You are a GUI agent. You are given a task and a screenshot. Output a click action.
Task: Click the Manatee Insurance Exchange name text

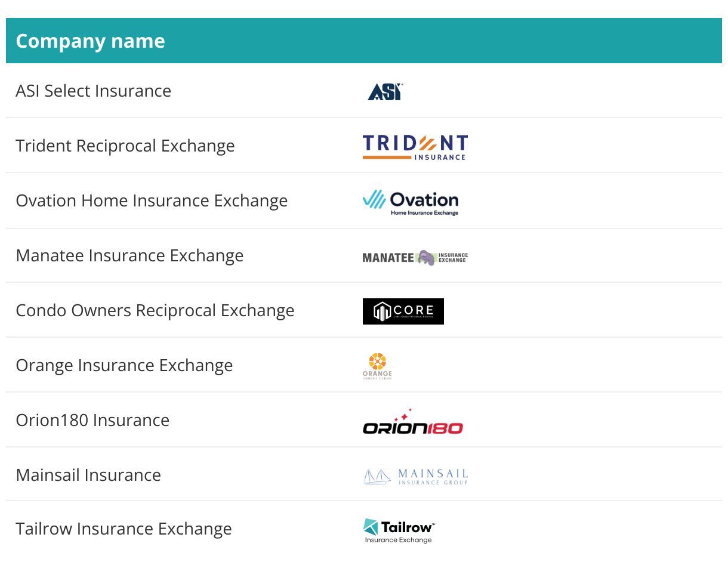point(129,255)
